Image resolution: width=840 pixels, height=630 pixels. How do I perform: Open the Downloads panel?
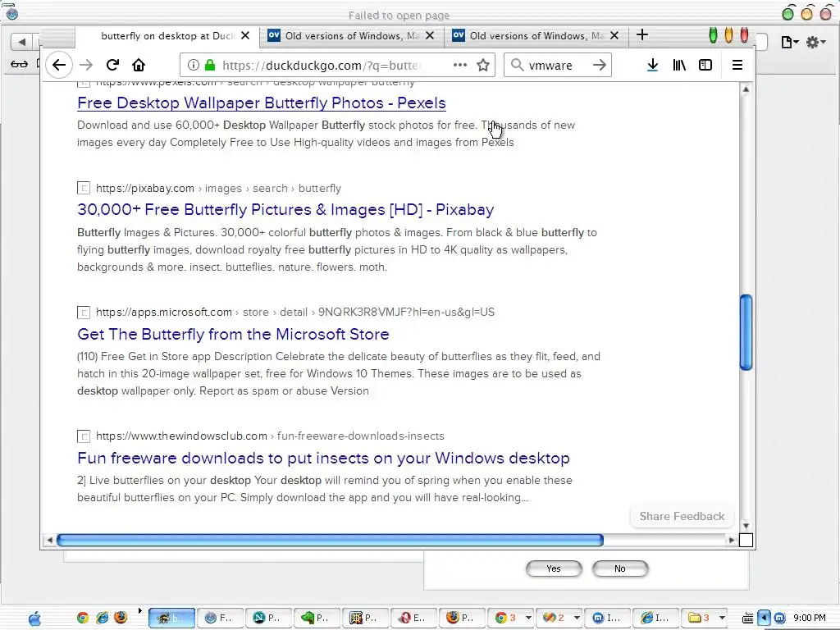(652, 66)
